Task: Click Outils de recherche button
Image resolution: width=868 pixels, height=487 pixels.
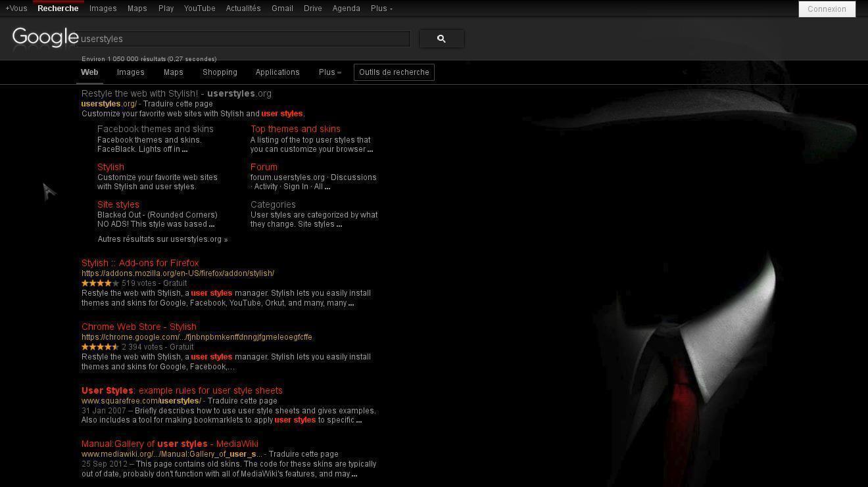Action: tap(394, 72)
